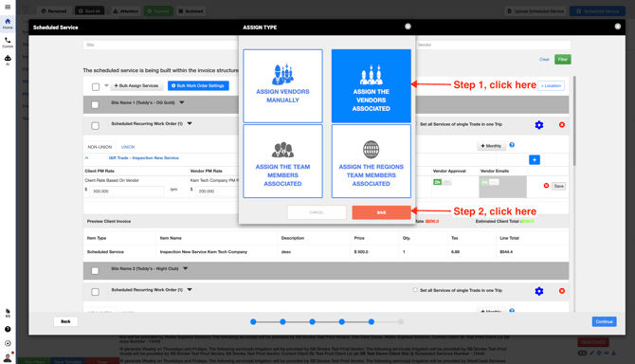
Task: Select Archived tab in background page
Action: pyautogui.click(x=190, y=11)
